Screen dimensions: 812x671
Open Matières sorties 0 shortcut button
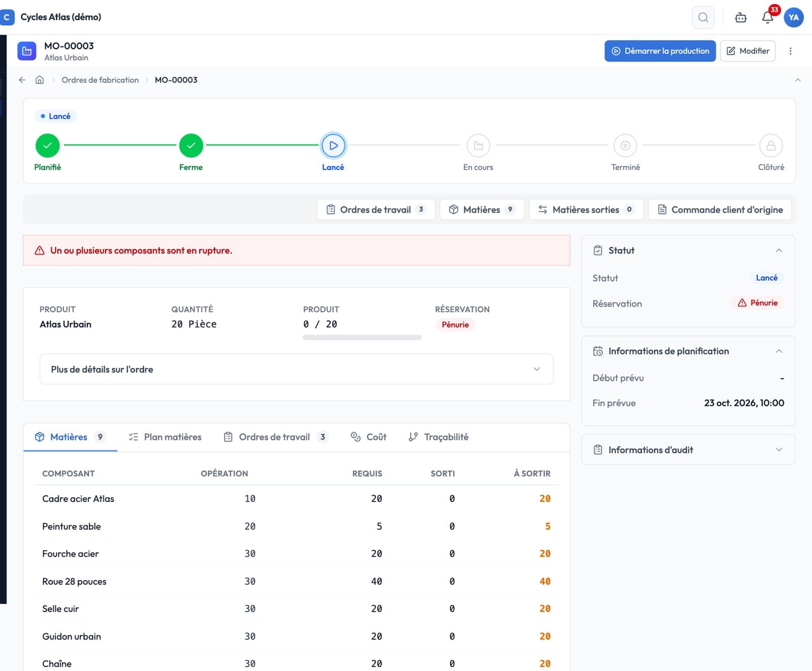pos(586,210)
